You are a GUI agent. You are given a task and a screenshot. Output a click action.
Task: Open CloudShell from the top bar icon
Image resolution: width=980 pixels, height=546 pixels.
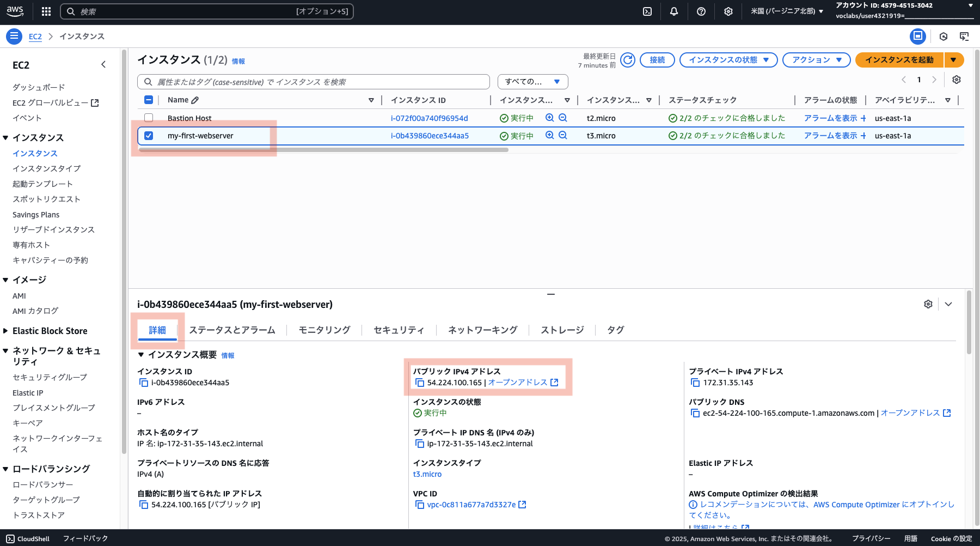click(x=647, y=11)
